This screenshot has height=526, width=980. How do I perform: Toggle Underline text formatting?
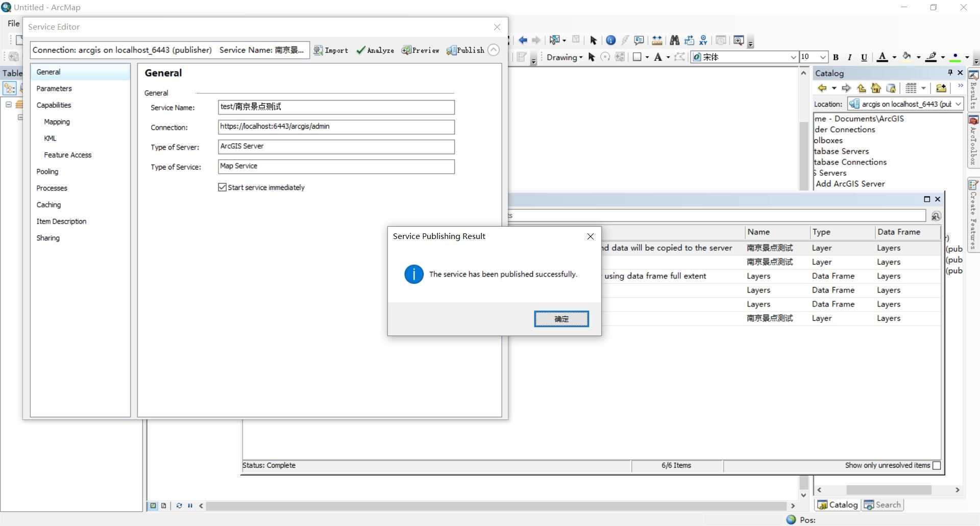pos(864,57)
